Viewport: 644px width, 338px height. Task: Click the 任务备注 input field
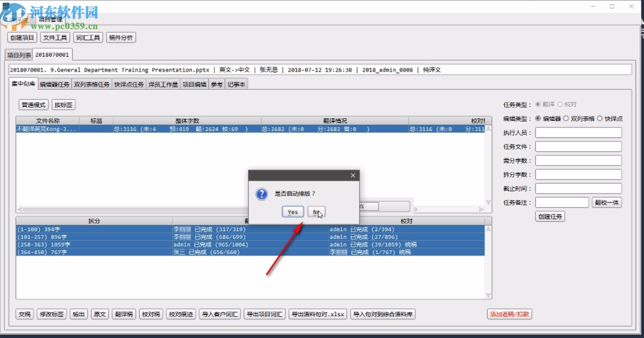(562, 203)
